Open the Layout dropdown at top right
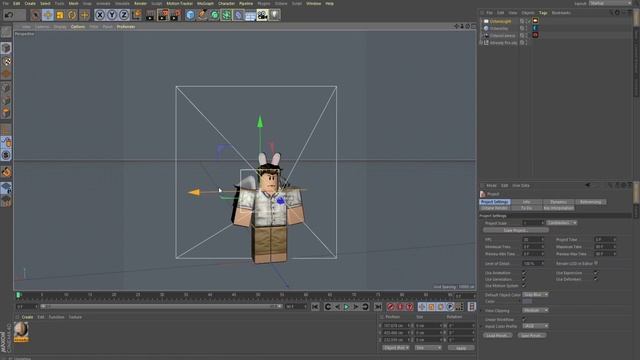Image resolution: width=640 pixels, height=360 pixels. click(610, 3)
